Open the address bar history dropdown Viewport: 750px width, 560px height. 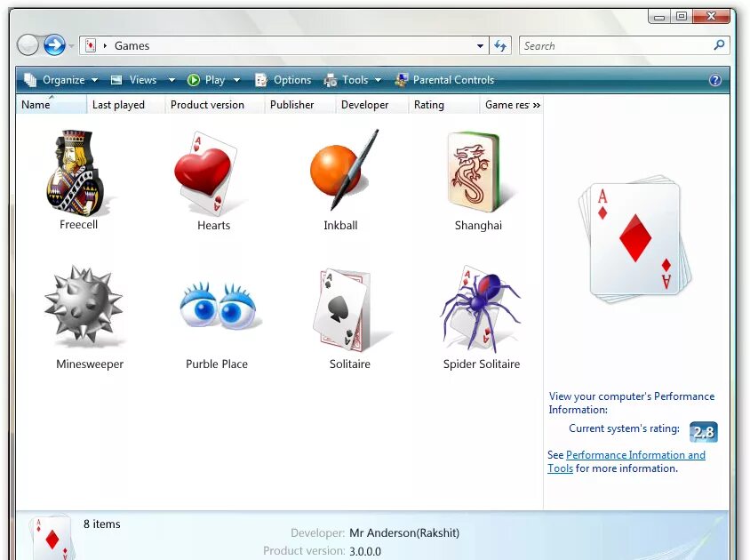pos(480,46)
